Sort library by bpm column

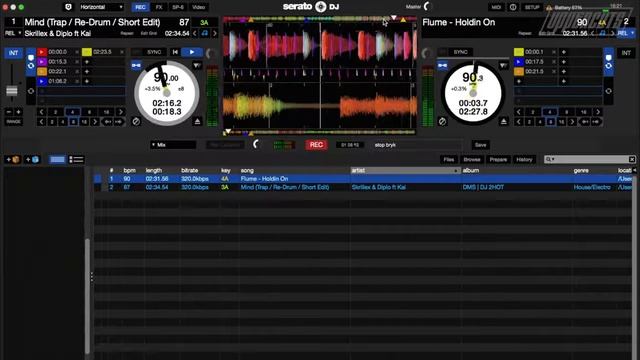click(x=129, y=170)
